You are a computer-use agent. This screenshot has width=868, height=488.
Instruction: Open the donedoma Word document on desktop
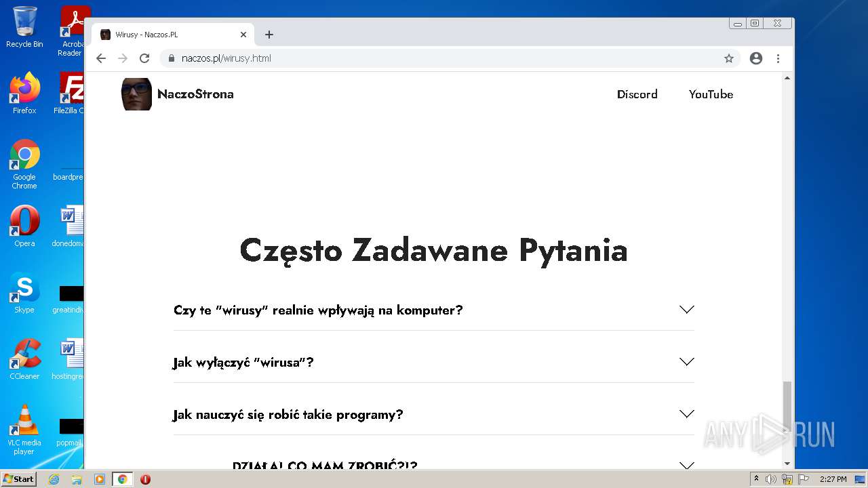tap(69, 226)
